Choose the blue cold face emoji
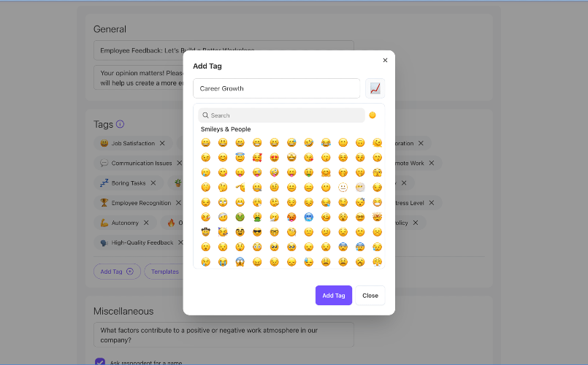 [x=309, y=217]
